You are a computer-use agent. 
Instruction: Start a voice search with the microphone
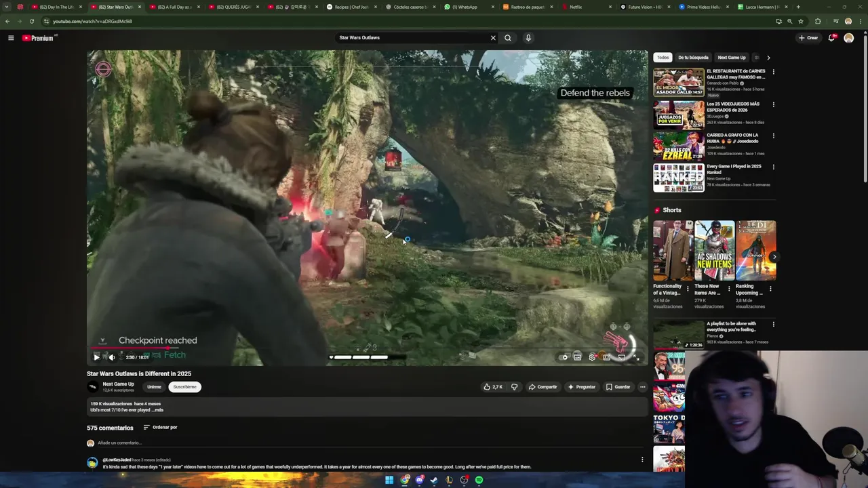tap(528, 38)
